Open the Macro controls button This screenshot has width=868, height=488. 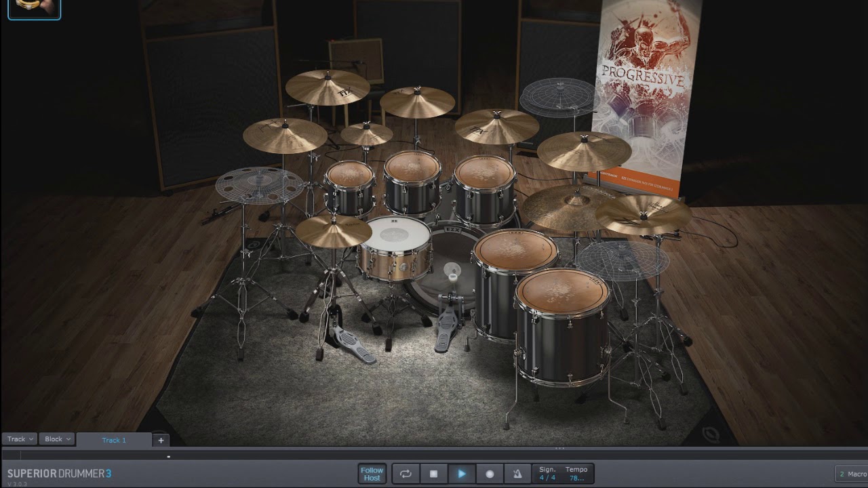[x=851, y=474]
